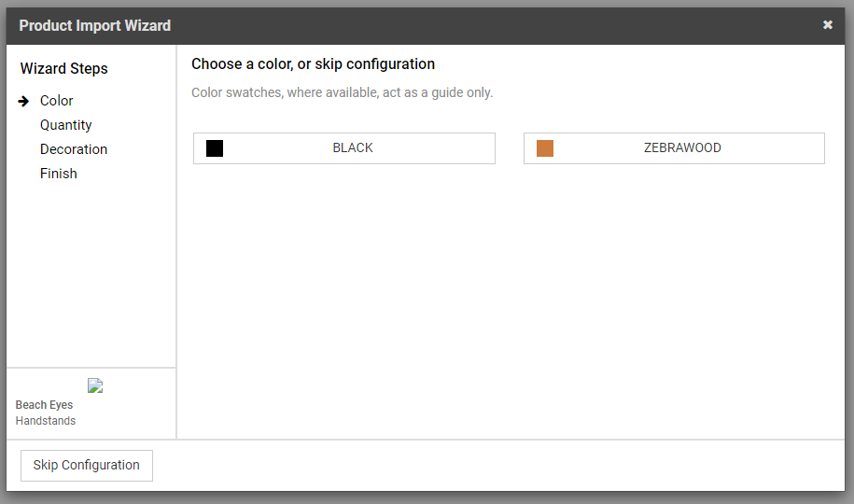Click the color swatches guide note text
The height and width of the screenshot is (504, 854).
point(342,92)
